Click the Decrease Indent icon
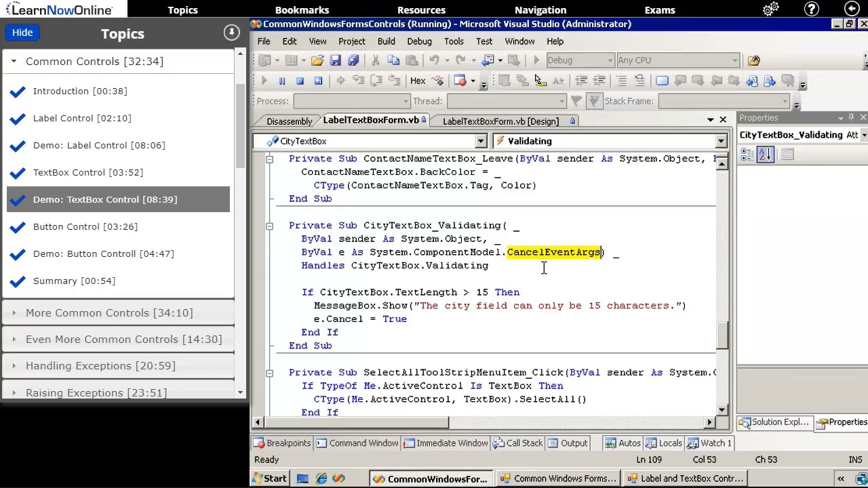 point(581,81)
